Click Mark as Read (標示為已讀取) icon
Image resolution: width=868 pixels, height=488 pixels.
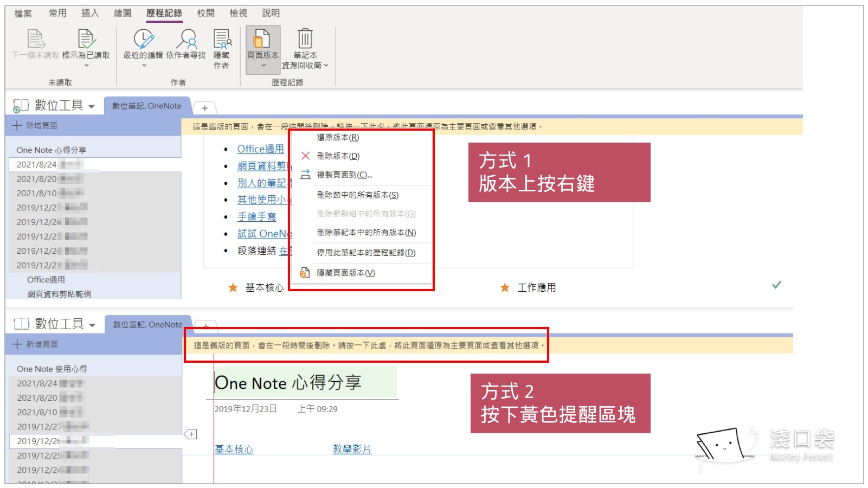(86, 40)
